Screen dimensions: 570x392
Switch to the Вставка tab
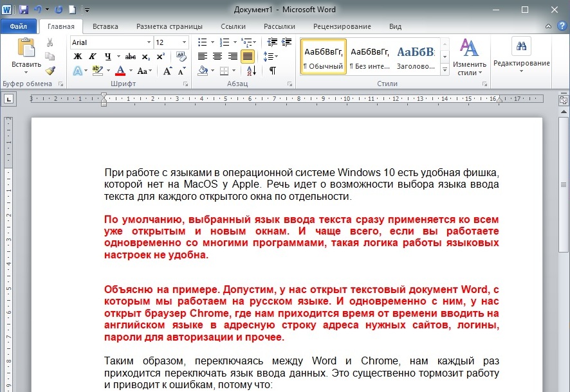click(105, 26)
